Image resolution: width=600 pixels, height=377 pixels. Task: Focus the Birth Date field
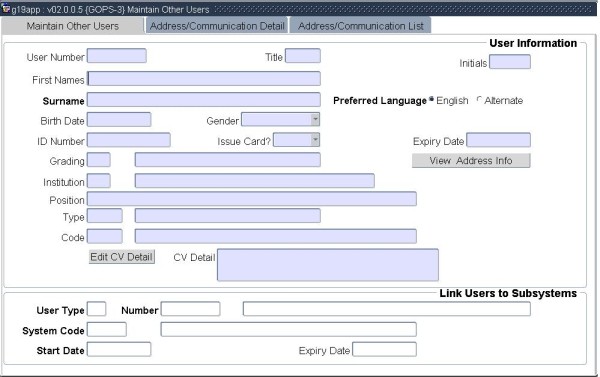tap(119, 119)
